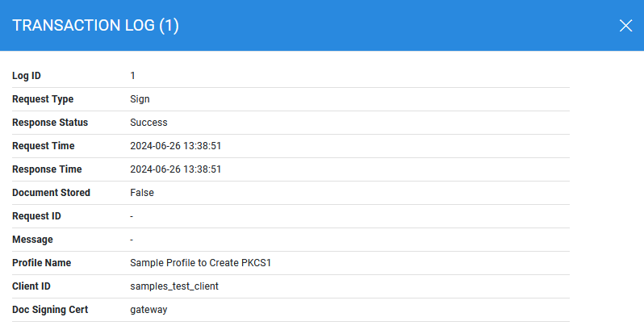Click the TRANSACTION LOG (1) title

pos(96,26)
